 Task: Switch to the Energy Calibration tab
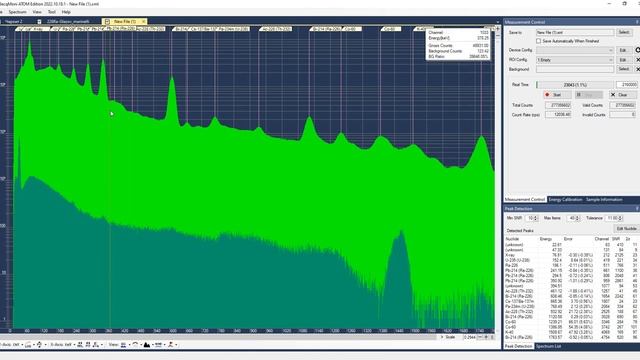click(x=565, y=200)
